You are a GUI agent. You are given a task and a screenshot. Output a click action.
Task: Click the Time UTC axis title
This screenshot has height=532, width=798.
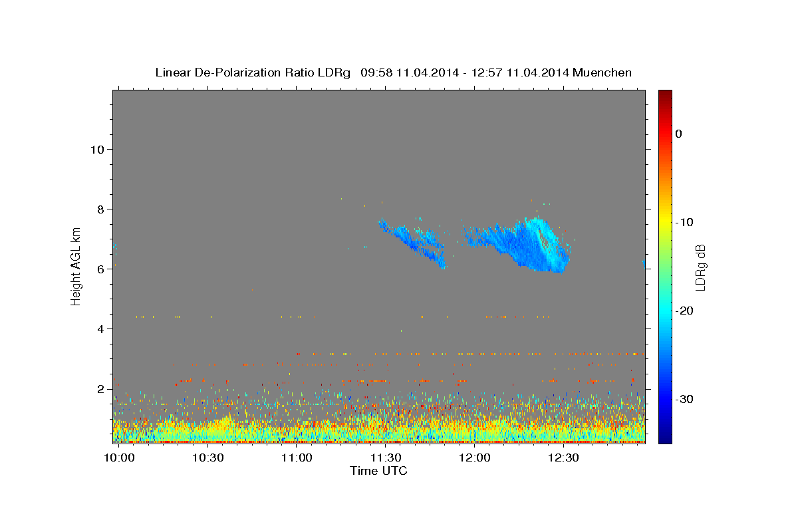(x=378, y=471)
